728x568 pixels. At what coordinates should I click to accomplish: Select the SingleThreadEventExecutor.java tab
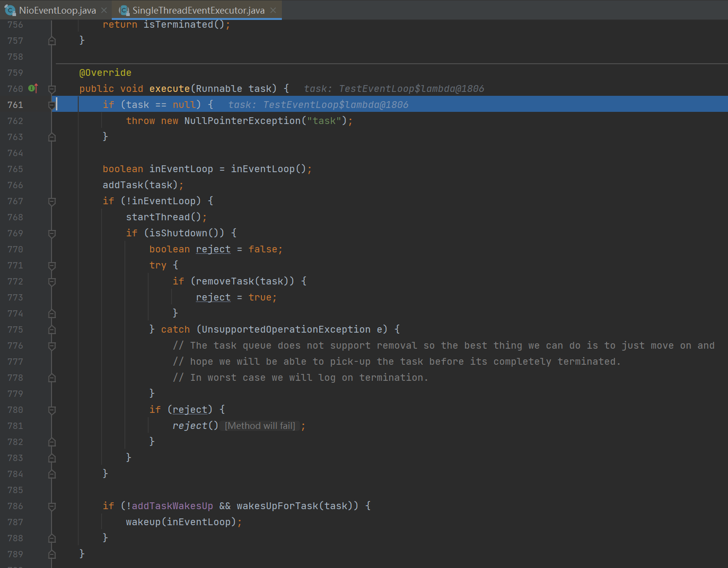[x=198, y=10]
